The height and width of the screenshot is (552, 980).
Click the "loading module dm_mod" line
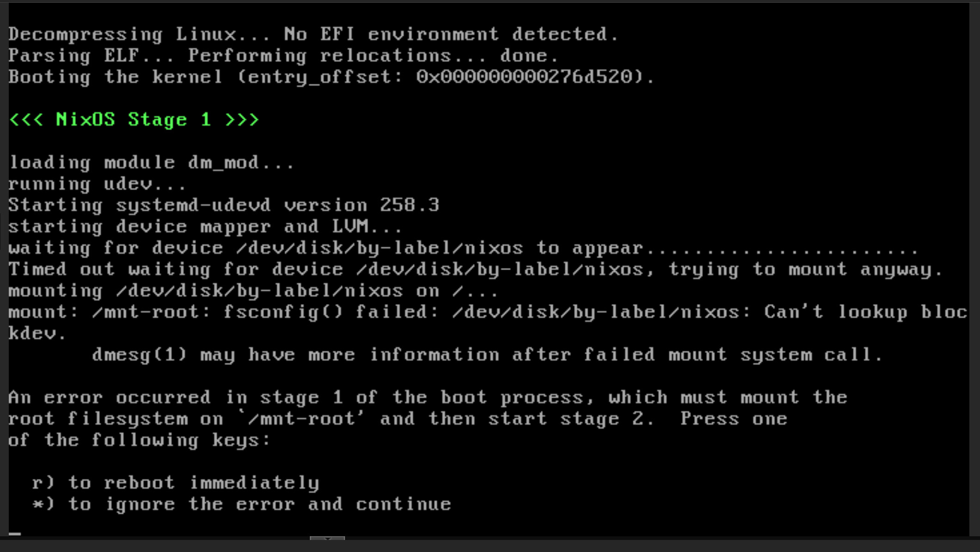point(151,163)
